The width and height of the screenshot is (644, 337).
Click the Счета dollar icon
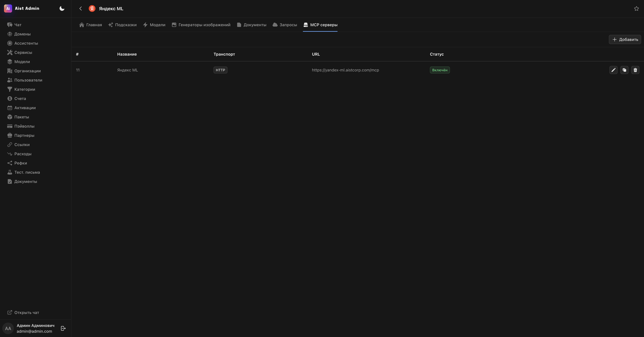10,99
